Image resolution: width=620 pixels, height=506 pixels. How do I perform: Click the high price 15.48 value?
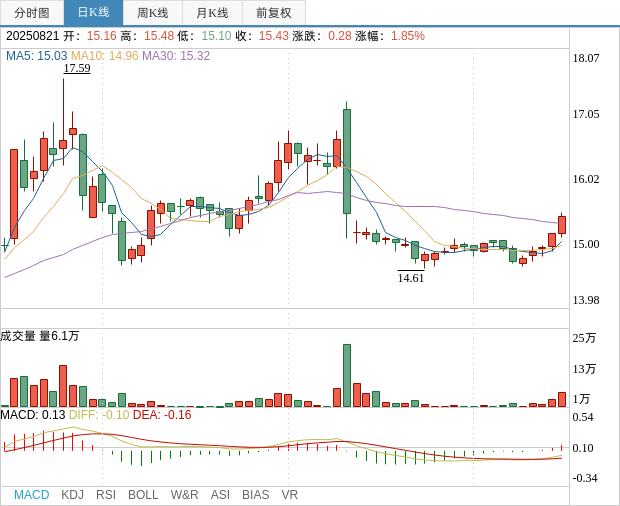point(159,36)
